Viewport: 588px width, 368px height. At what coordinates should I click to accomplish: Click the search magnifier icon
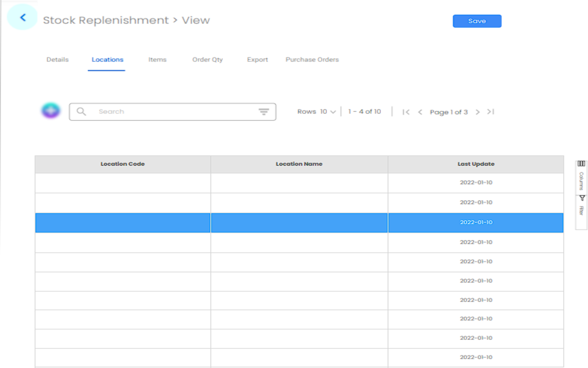(81, 112)
